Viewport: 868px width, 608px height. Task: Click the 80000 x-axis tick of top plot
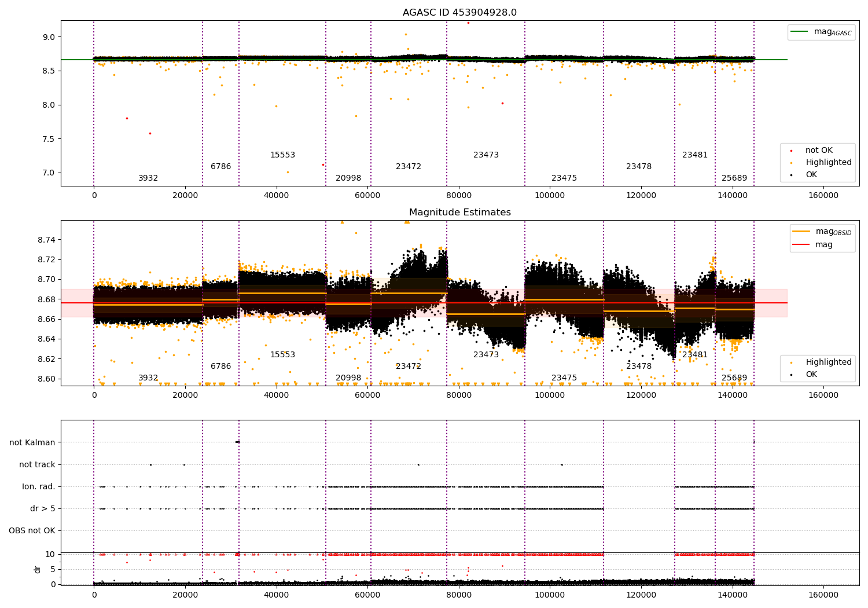coord(459,195)
